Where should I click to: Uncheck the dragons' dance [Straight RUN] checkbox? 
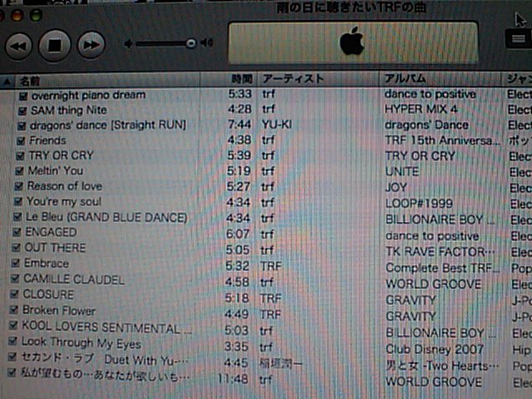coord(22,126)
